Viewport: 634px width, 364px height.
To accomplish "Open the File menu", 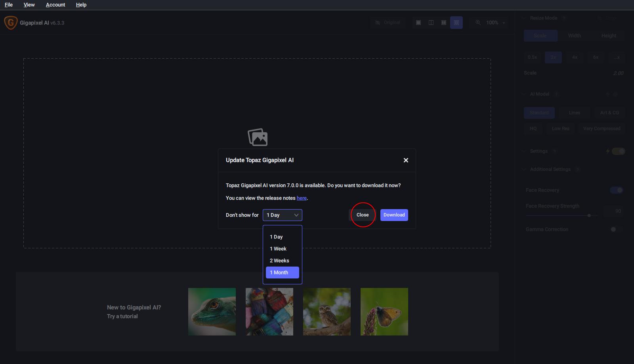I will 9,5.
